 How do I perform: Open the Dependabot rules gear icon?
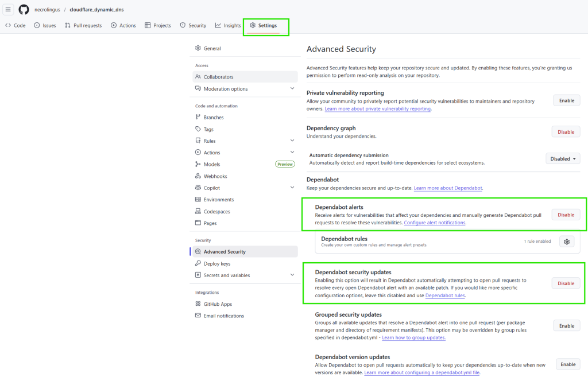pyautogui.click(x=567, y=241)
